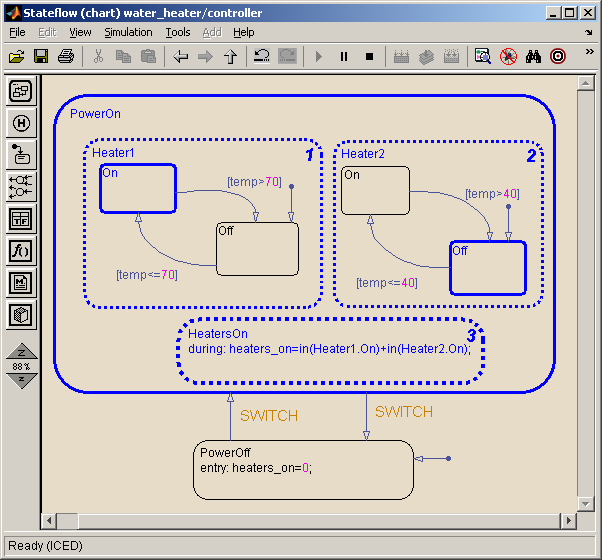Viewport: 602px width, 560px height.
Task: Click vertical scrollbar up arrow
Action: pos(585,83)
